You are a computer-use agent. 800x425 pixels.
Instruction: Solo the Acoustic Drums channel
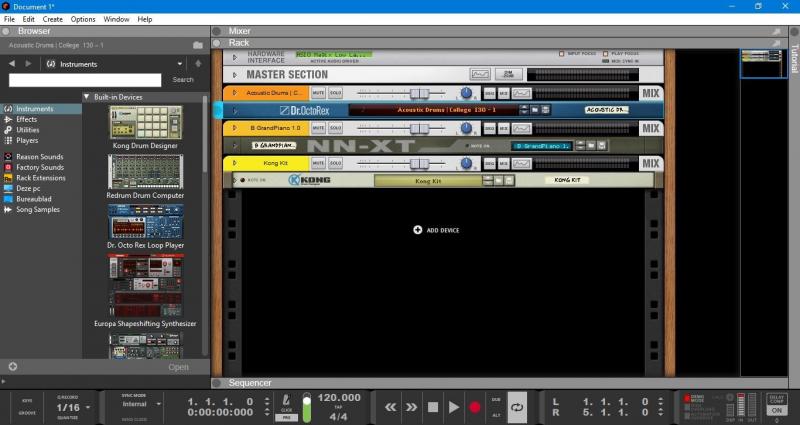coord(335,93)
